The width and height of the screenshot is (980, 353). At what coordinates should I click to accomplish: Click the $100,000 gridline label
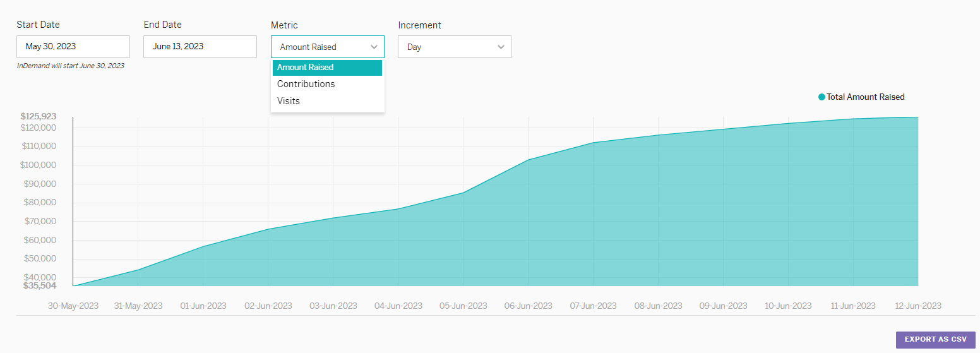click(40, 165)
